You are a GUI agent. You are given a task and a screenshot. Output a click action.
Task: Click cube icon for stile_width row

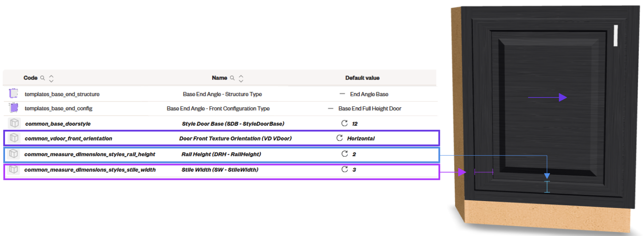click(14, 169)
